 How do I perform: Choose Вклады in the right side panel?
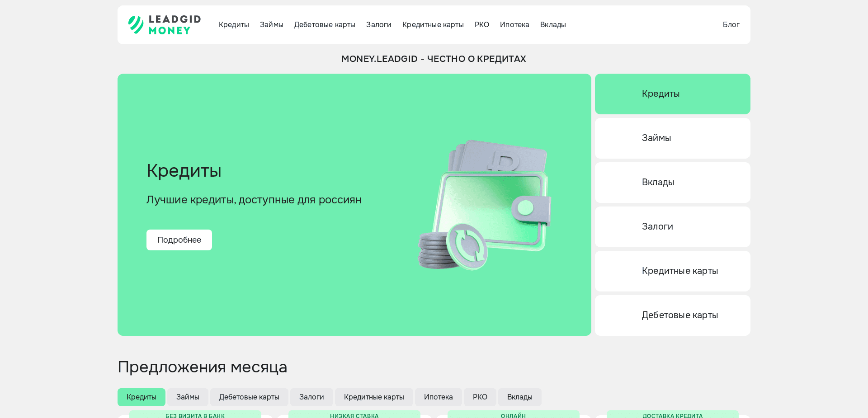pyautogui.click(x=672, y=183)
